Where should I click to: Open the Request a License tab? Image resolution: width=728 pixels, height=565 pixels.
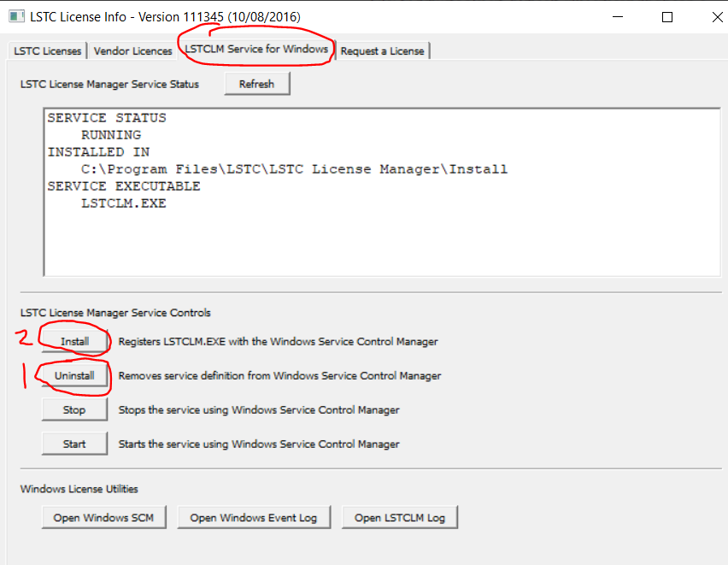click(382, 50)
